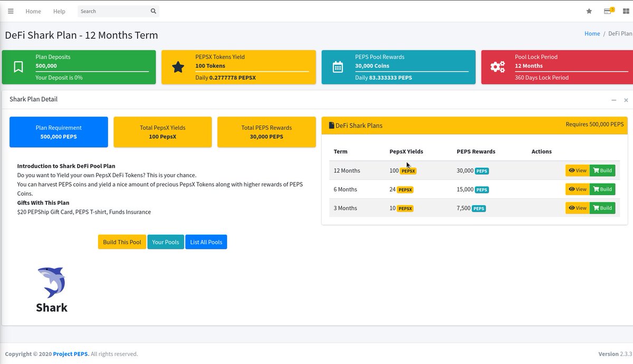Click the gears icon on the Pool Lock Period card
The height and width of the screenshot is (364, 633).
coord(497,66)
